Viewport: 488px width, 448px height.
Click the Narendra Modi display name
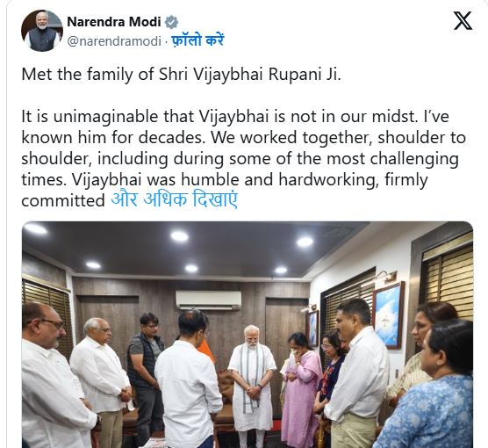point(114,22)
